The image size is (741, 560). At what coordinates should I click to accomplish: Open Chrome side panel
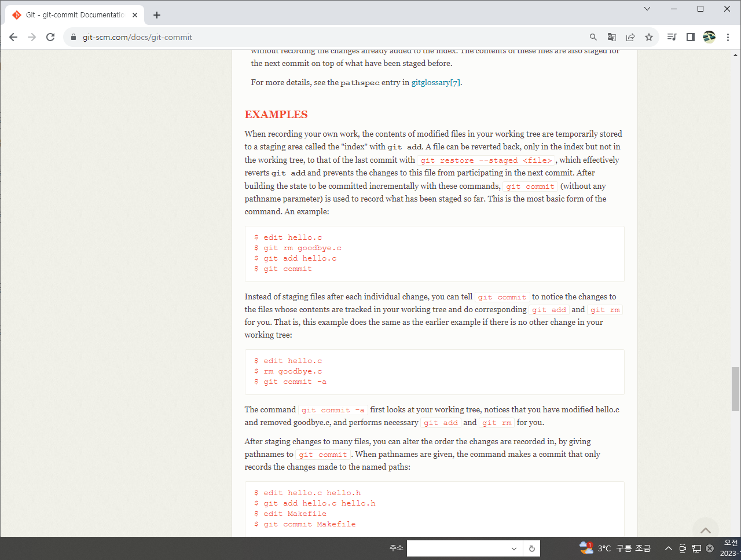pos(690,37)
